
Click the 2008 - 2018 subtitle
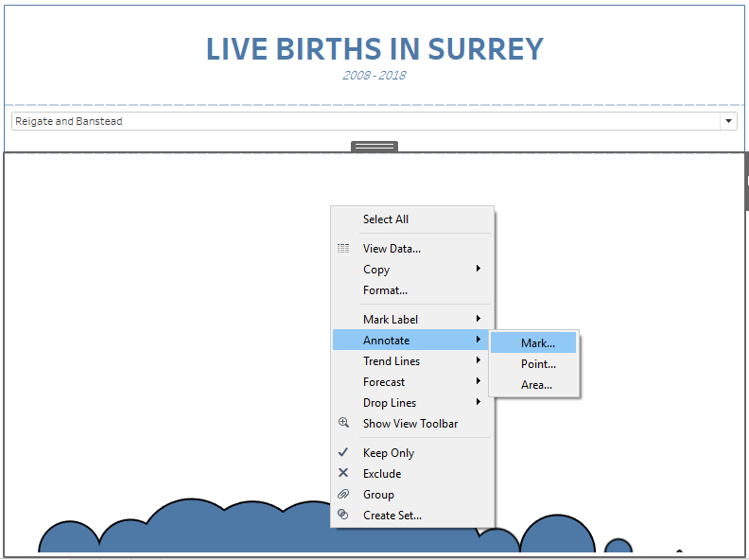[374, 76]
